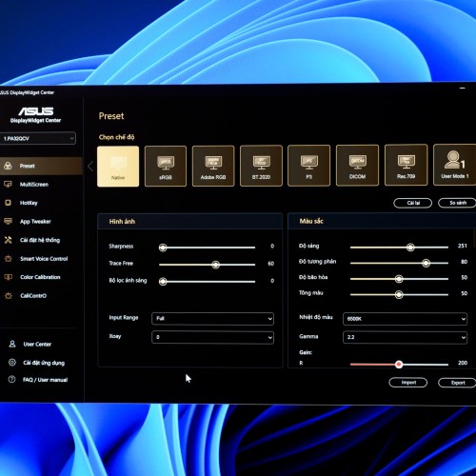The image size is (476, 476).
Task: Select the DICOM preset mode
Action: click(x=357, y=165)
